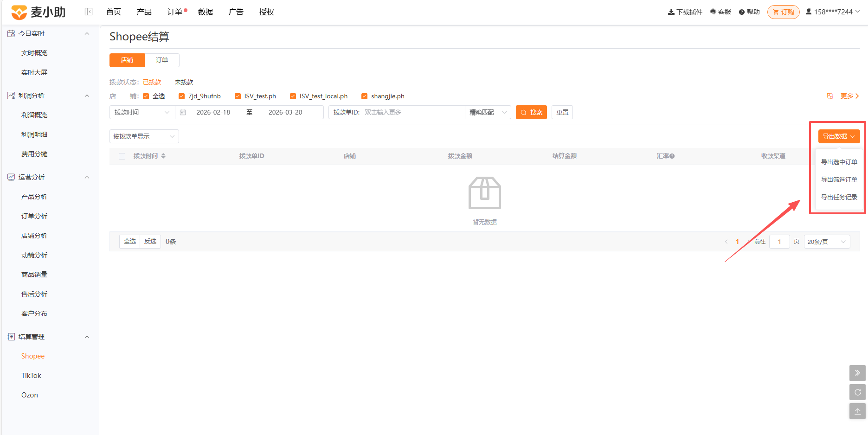Open Ozon settlement in sidebar

point(30,395)
